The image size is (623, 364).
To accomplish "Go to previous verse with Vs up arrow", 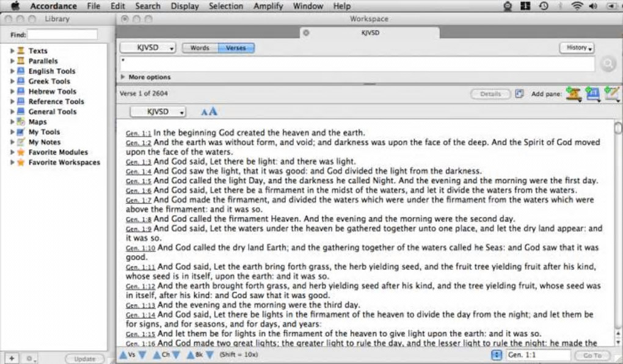I will coord(123,354).
